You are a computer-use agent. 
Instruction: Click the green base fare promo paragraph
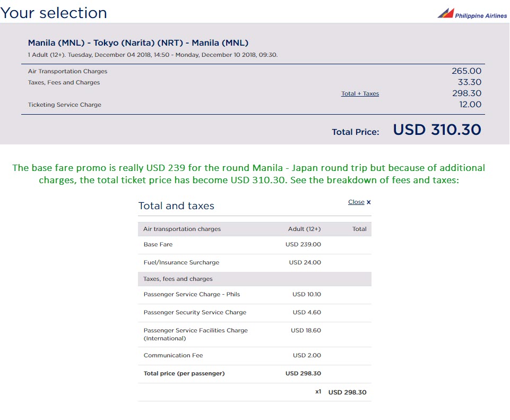coord(248,174)
